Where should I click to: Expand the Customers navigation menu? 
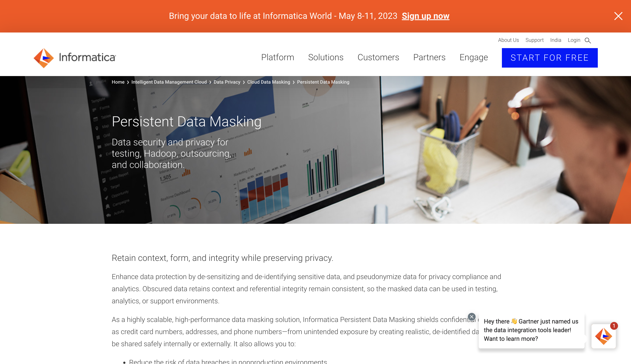(x=378, y=57)
